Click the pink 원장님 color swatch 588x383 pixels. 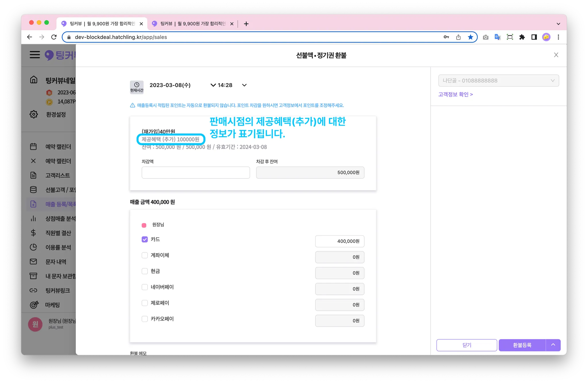[x=144, y=225]
